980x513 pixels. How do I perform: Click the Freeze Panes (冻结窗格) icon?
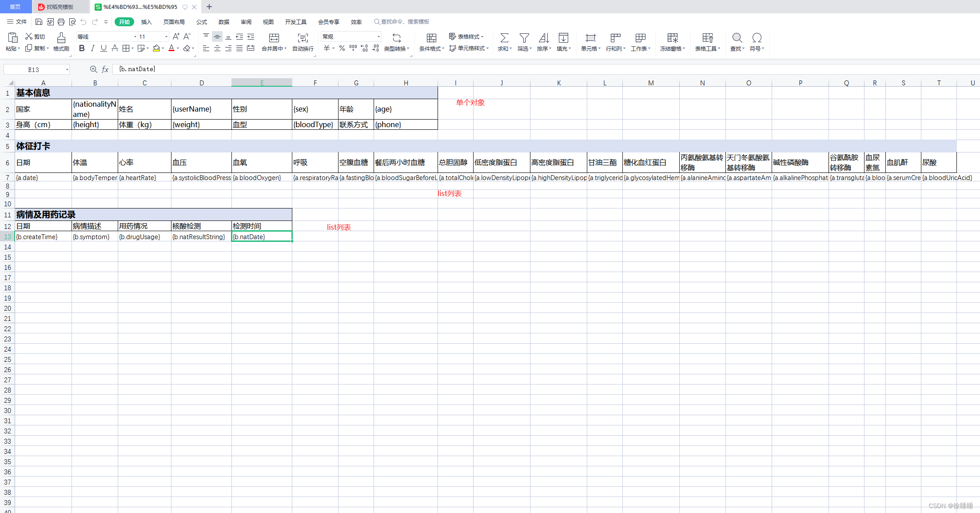click(x=673, y=38)
